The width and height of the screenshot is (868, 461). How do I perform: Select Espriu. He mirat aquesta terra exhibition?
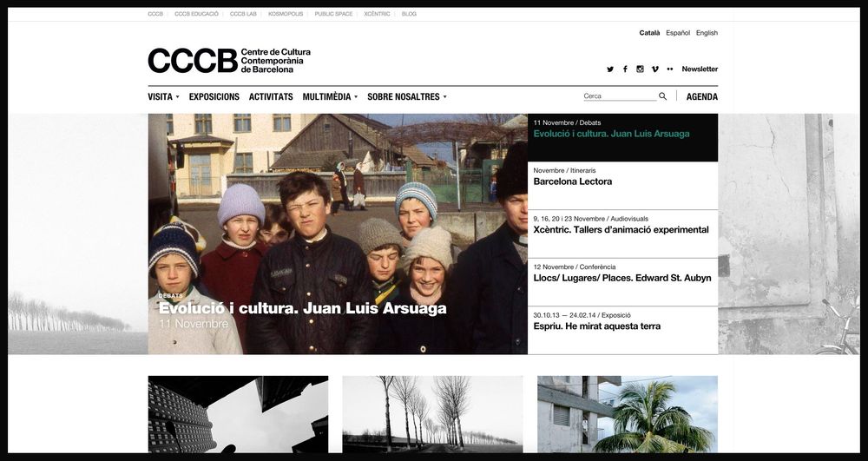coord(622,331)
